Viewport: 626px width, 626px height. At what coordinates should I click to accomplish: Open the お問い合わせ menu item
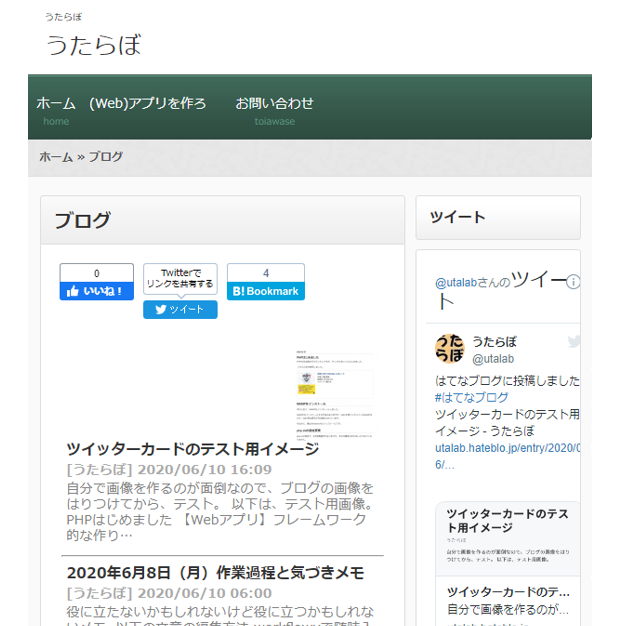(274, 103)
